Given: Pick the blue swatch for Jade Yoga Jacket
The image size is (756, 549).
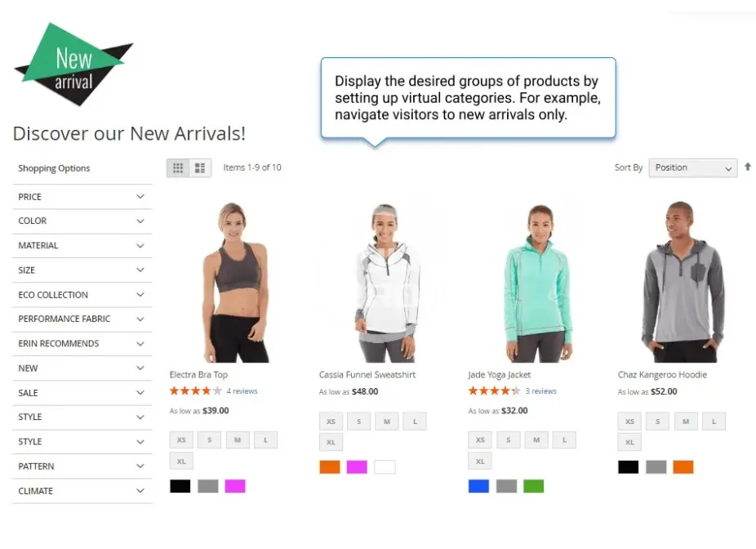Looking at the screenshot, I should tap(478, 486).
